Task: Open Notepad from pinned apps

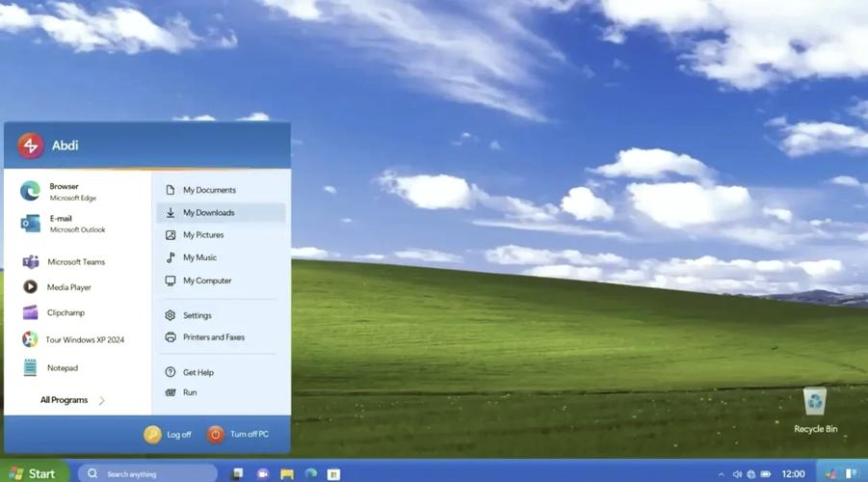Action: click(x=50, y=367)
